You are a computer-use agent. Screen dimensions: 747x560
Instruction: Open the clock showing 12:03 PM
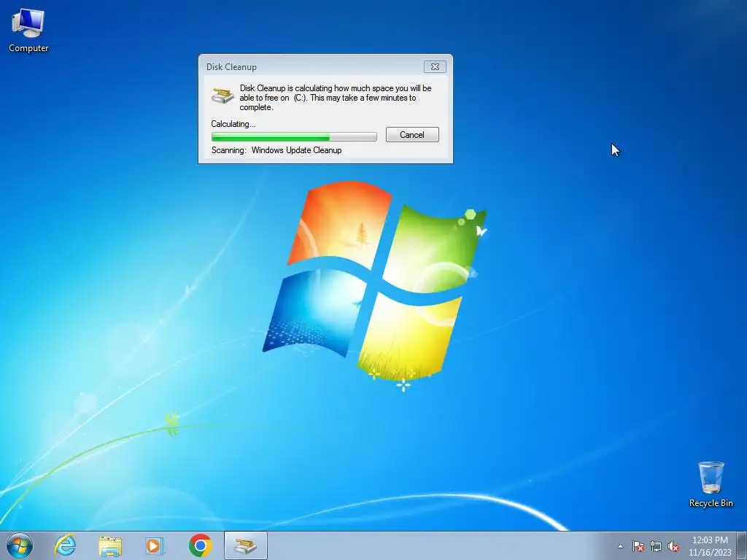[709, 545]
